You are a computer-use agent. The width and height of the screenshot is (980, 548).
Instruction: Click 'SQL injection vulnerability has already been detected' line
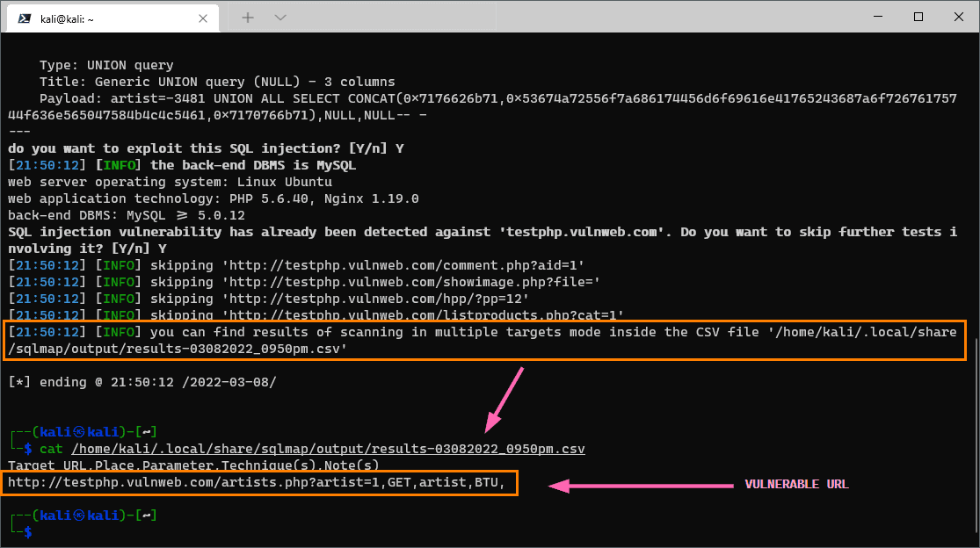[x=483, y=232]
